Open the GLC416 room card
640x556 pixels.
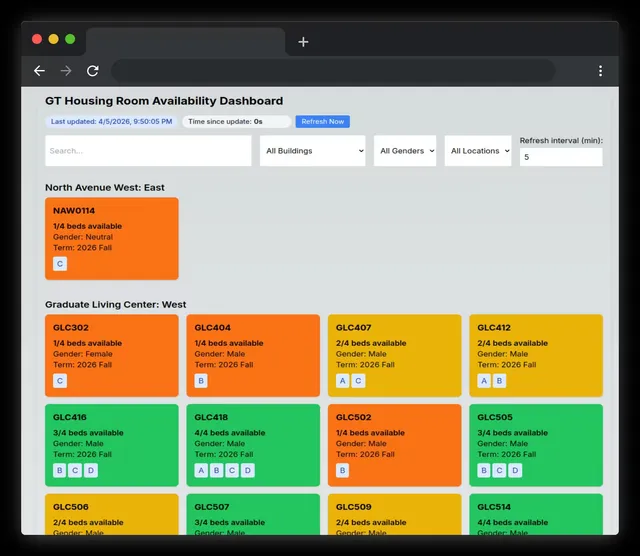[x=112, y=445]
